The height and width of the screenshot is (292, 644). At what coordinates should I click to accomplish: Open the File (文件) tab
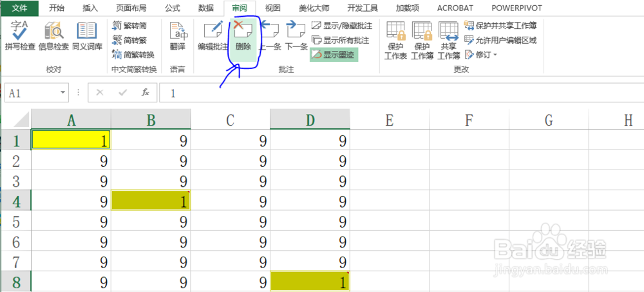[19, 7]
